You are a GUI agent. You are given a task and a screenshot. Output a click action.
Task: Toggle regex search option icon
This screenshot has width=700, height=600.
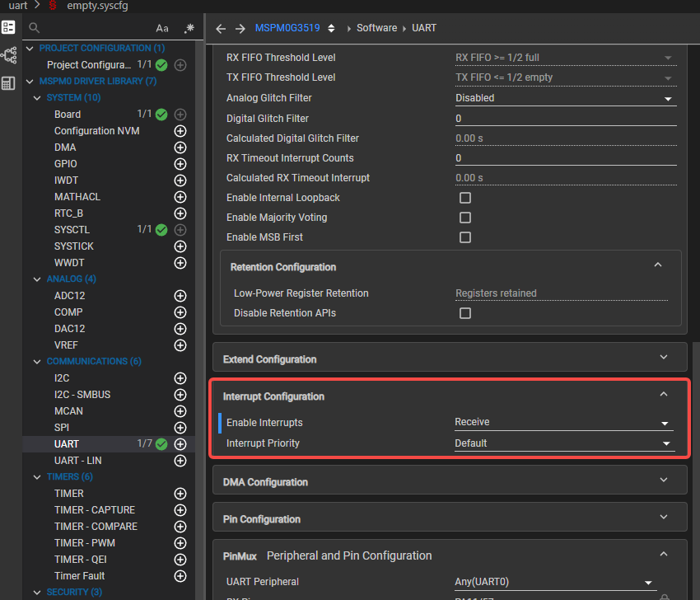(189, 28)
